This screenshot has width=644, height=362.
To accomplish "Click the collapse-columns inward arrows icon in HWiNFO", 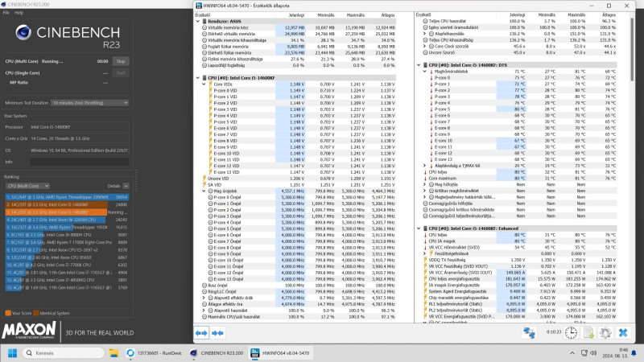I will (x=217, y=333).
